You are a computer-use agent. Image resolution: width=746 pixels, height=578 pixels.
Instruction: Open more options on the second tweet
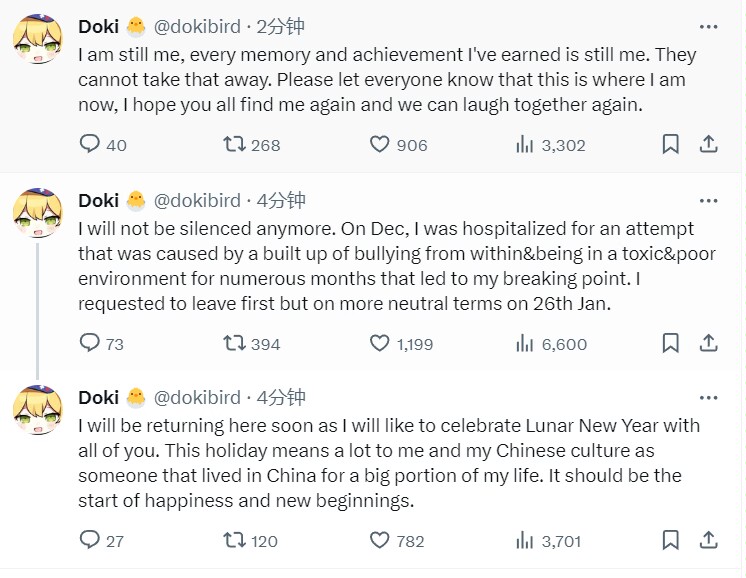point(708,200)
